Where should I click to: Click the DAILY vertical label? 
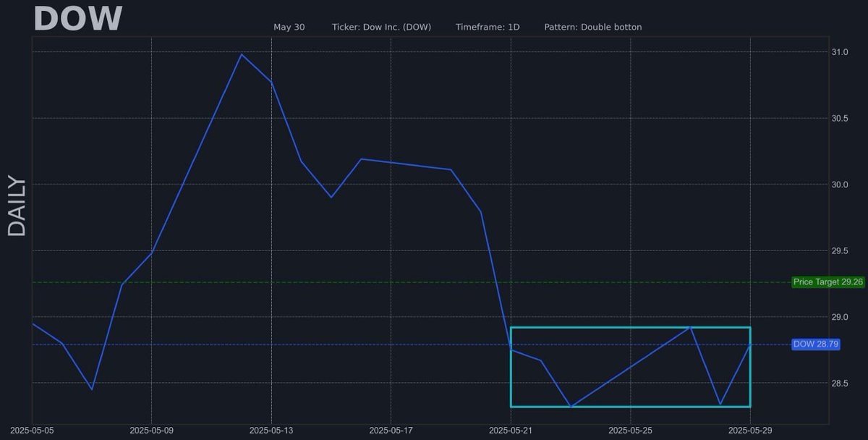(17, 206)
